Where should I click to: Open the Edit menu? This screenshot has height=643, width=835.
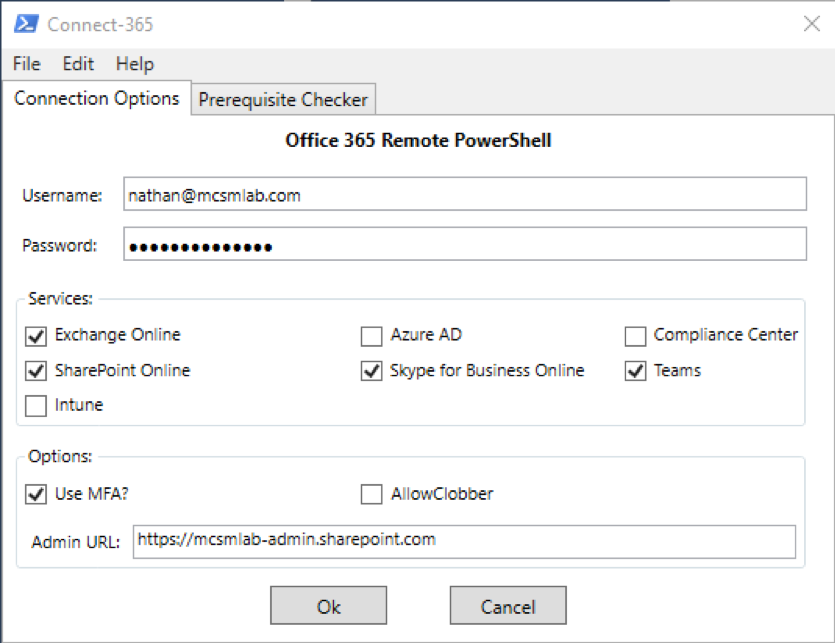[x=77, y=64]
